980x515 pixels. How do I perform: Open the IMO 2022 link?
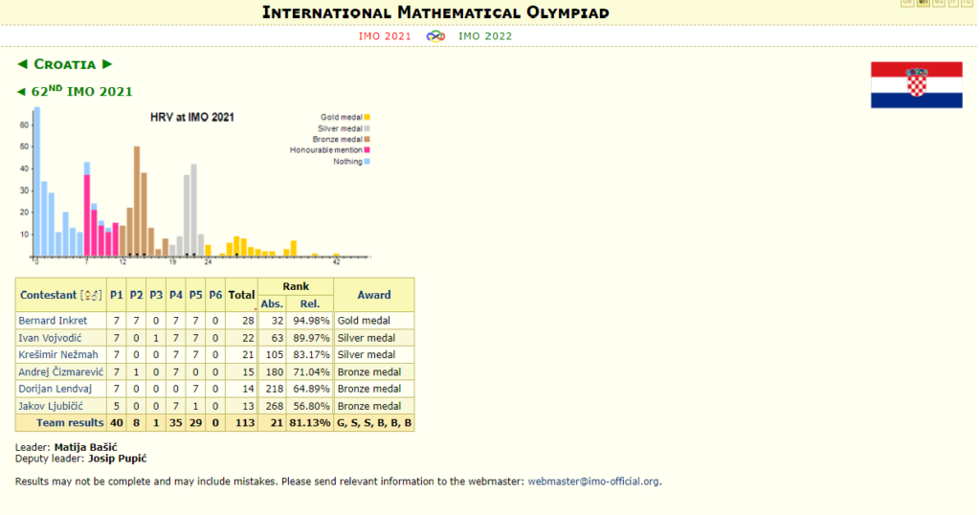click(x=485, y=36)
